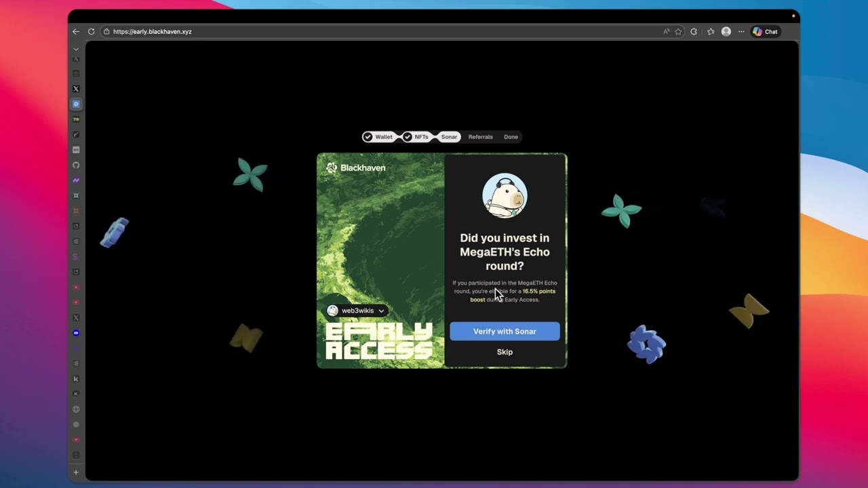Go back with the browser back arrow
Screen dimensions: 868x488
pos(76,31)
